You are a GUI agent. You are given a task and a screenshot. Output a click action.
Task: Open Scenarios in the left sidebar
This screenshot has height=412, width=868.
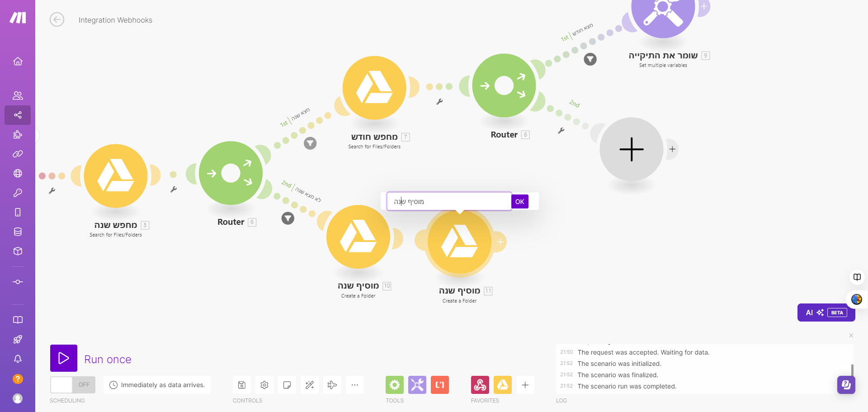(x=18, y=115)
